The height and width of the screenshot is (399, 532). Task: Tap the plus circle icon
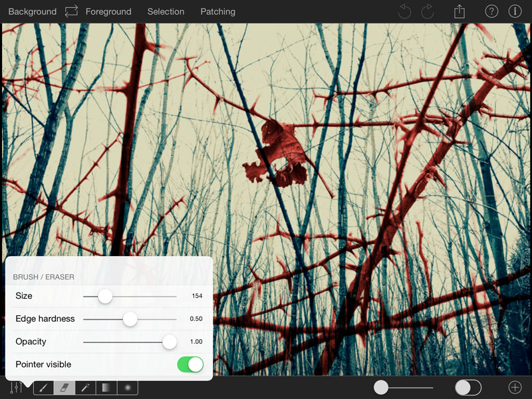(515, 387)
